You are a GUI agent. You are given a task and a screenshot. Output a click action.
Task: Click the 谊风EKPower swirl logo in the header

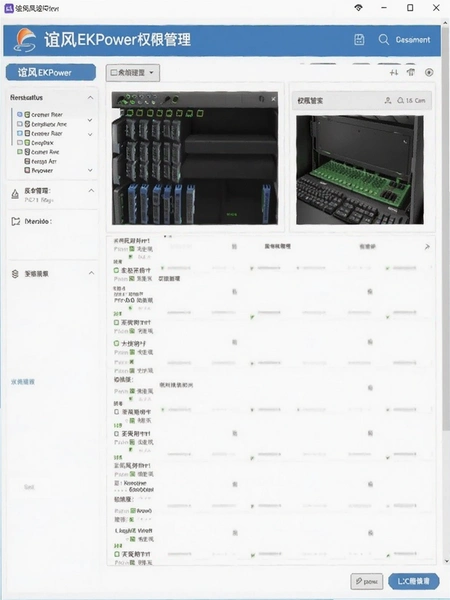point(25,40)
